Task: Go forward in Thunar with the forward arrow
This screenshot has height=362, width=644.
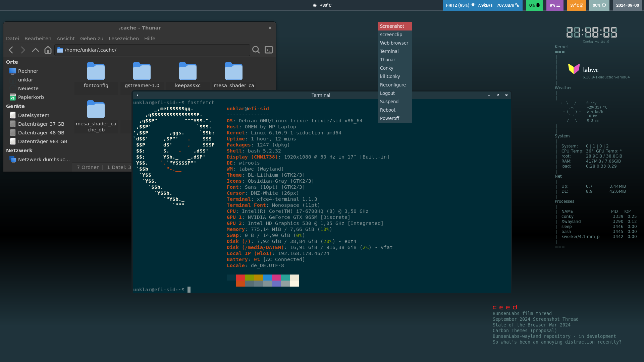Action: (x=23, y=50)
